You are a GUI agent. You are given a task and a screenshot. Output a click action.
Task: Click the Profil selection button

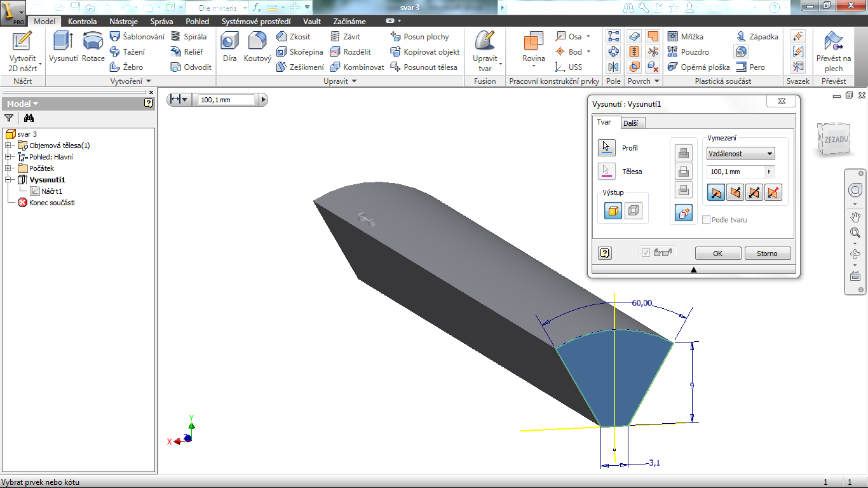[x=607, y=148]
